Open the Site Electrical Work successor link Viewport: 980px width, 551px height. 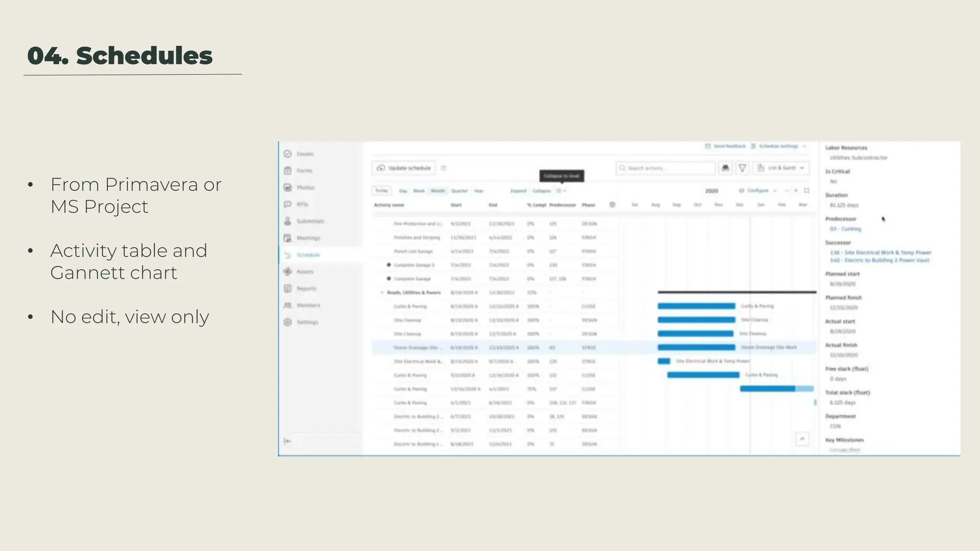click(880, 253)
